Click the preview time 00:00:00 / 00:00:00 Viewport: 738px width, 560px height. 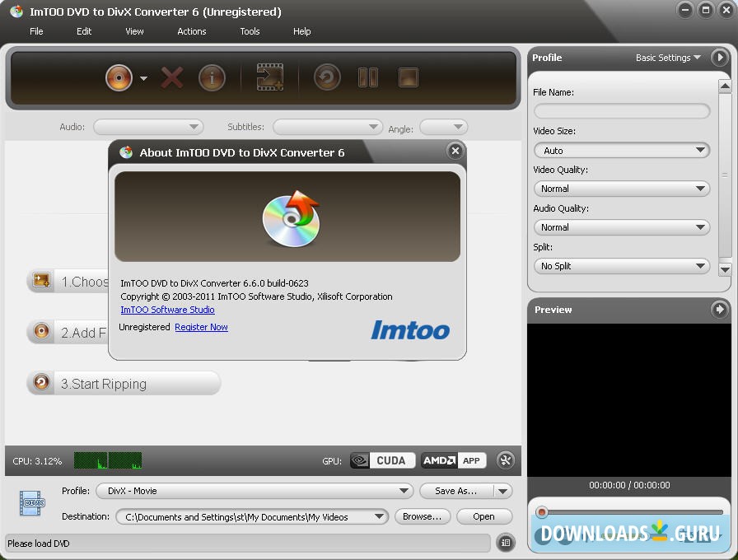pyautogui.click(x=629, y=485)
